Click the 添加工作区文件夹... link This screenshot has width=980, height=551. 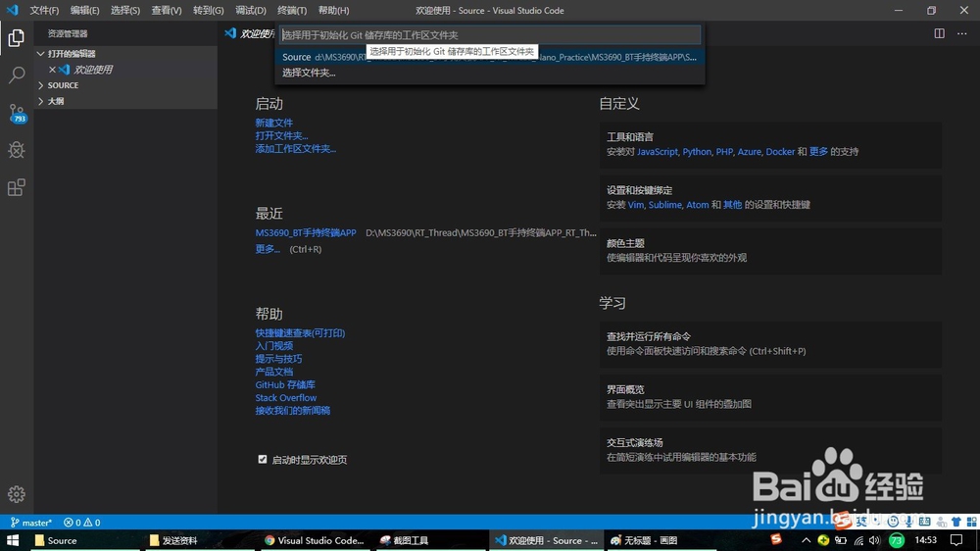coord(296,149)
